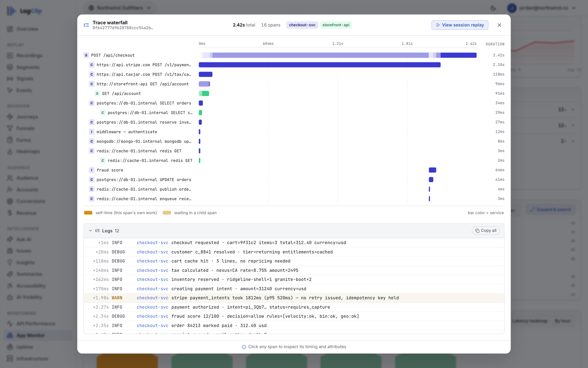Select the customer c_8841 resolved log line
Image resolution: width=588 pixels, height=368 pixels.
tap(294, 252)
